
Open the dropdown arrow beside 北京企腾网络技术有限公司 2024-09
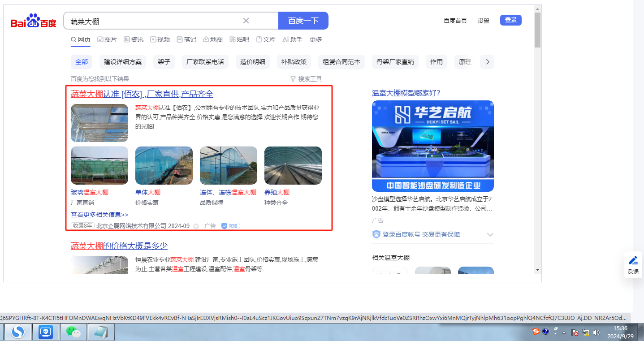pos(196,226)
